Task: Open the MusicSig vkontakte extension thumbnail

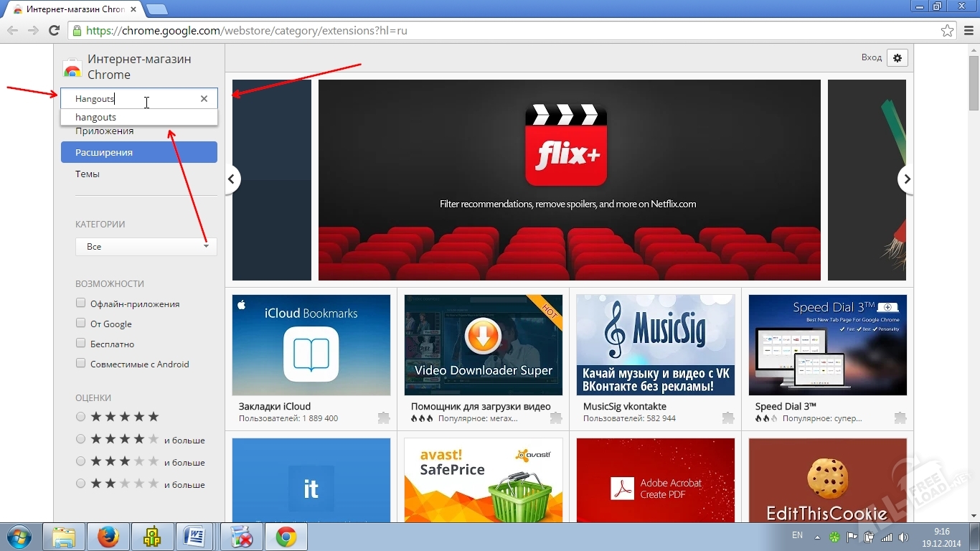Action: pos(655,344)
